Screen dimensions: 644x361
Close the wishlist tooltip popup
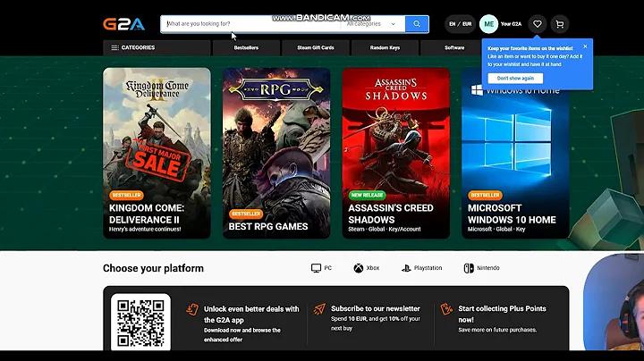[x=585, y=46]
